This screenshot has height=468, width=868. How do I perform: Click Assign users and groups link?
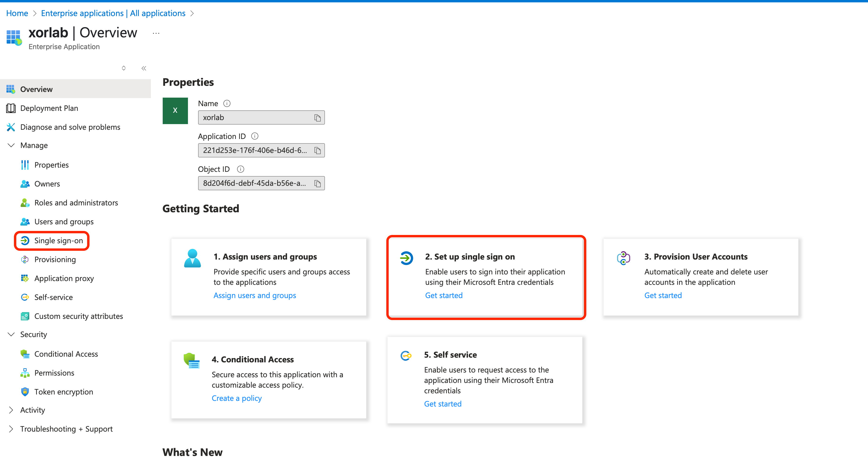[x=255, y=295]
